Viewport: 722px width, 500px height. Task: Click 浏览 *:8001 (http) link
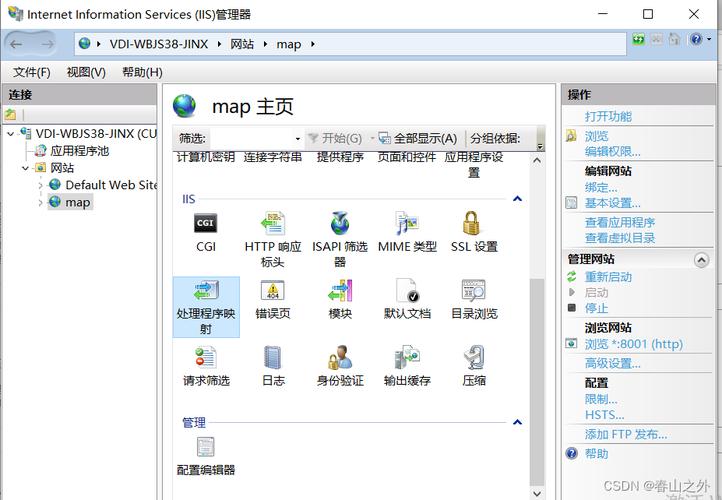point(634,344)
